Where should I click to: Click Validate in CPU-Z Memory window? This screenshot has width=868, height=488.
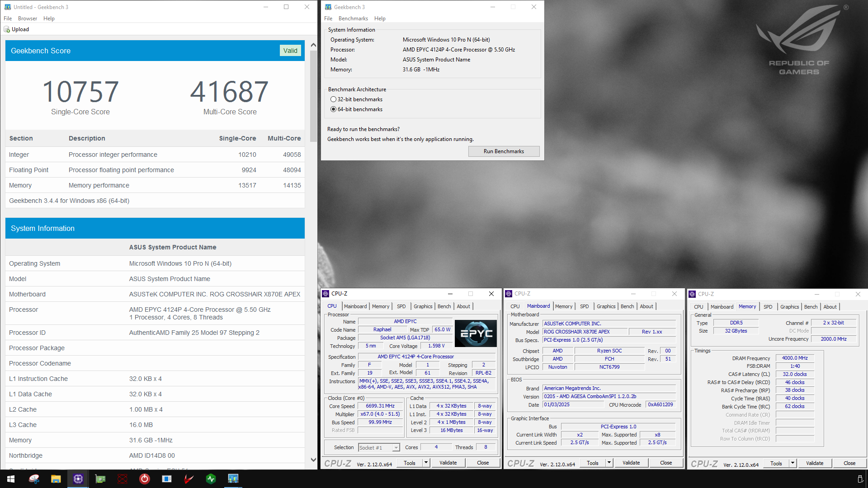click(815, 463)
